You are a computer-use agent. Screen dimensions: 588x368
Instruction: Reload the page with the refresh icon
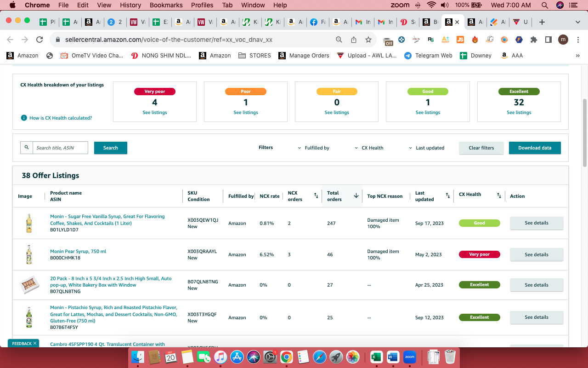[40, 40]
